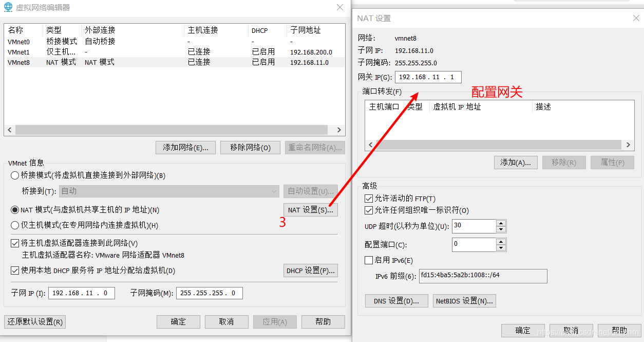Click 192.168.200.0 subnet address cell

pos(311,52)
